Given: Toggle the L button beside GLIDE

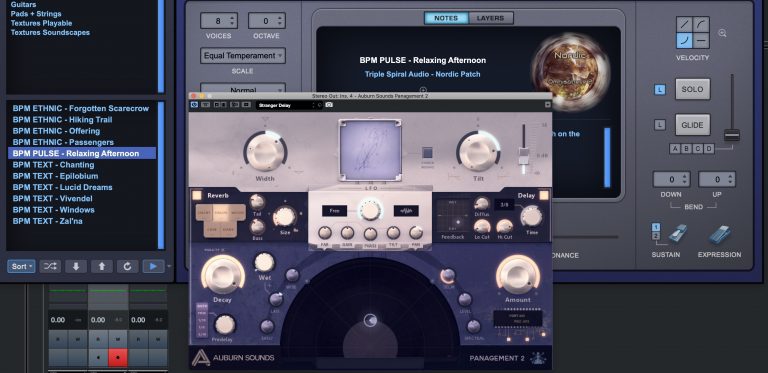Looking at the screenshot, I should pos(660,125).
